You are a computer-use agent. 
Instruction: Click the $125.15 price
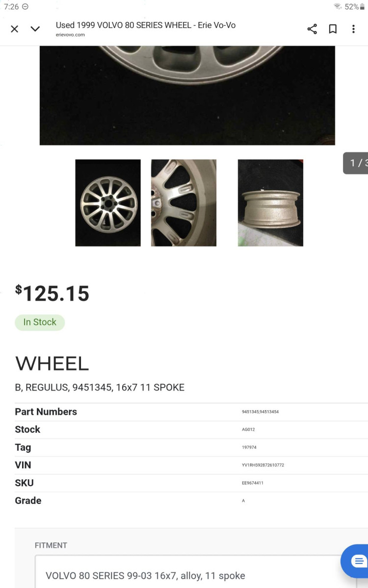click(53, 294)
